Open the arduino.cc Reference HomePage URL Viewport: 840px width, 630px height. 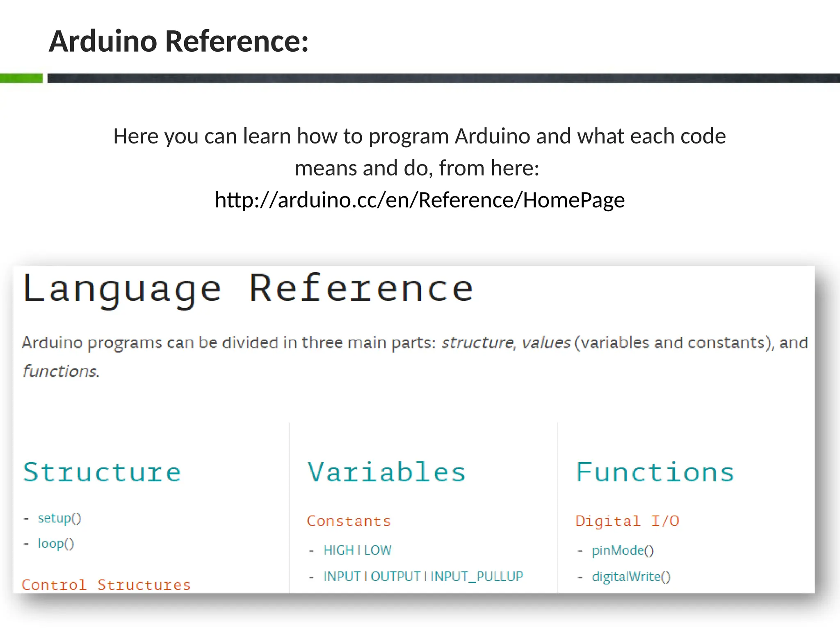(420, 200)
